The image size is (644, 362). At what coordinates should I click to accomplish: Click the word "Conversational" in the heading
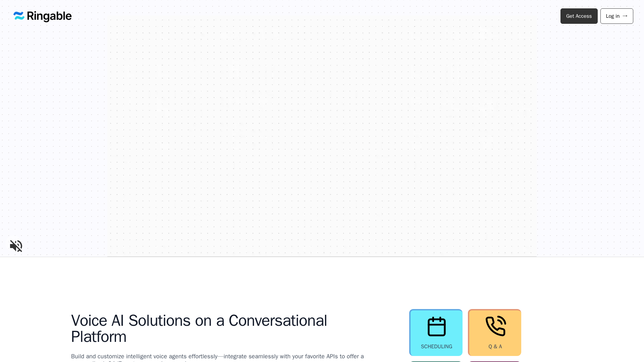point(277,321)
